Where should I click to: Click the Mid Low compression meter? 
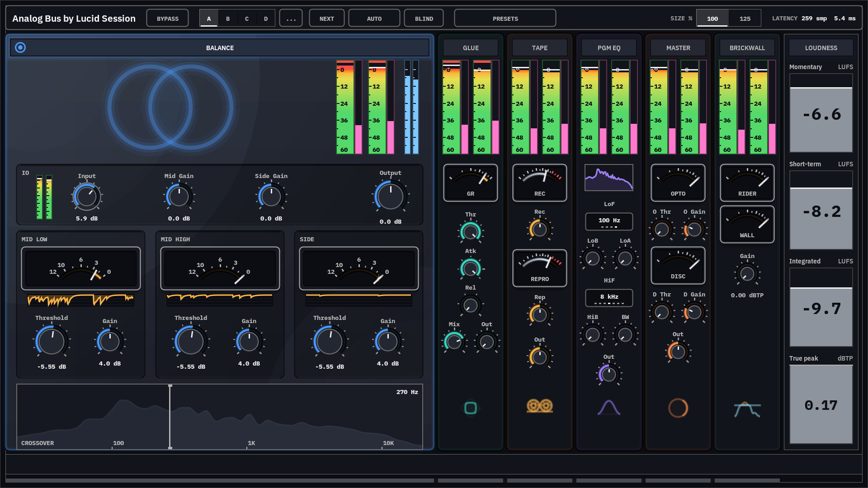point(81,268)
